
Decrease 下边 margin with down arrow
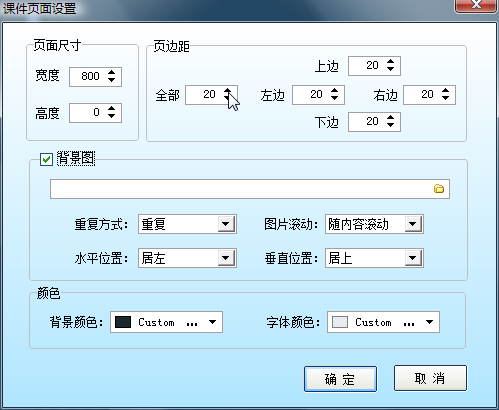pyautogui.click(x=390, y=125)
